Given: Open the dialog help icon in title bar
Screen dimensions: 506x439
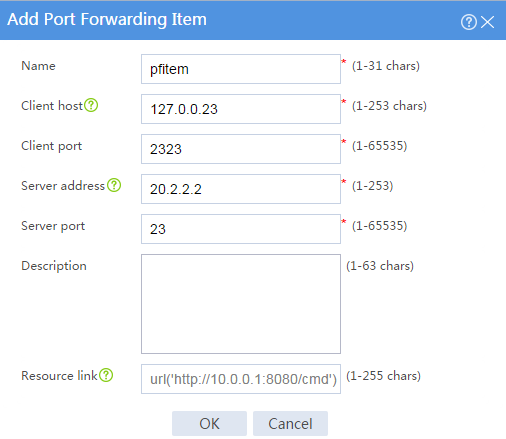Looking at the screenshot, I should click(x=469, y=22).
